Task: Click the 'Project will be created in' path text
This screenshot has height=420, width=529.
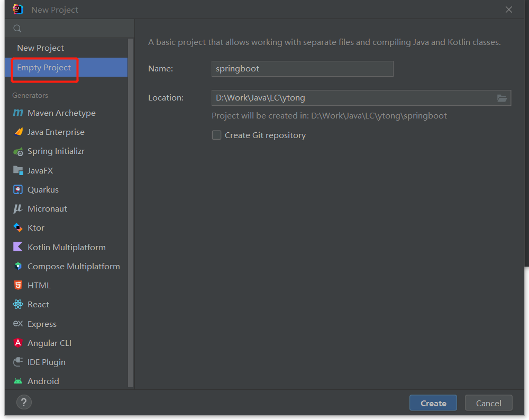Action: tap(329, 116)
